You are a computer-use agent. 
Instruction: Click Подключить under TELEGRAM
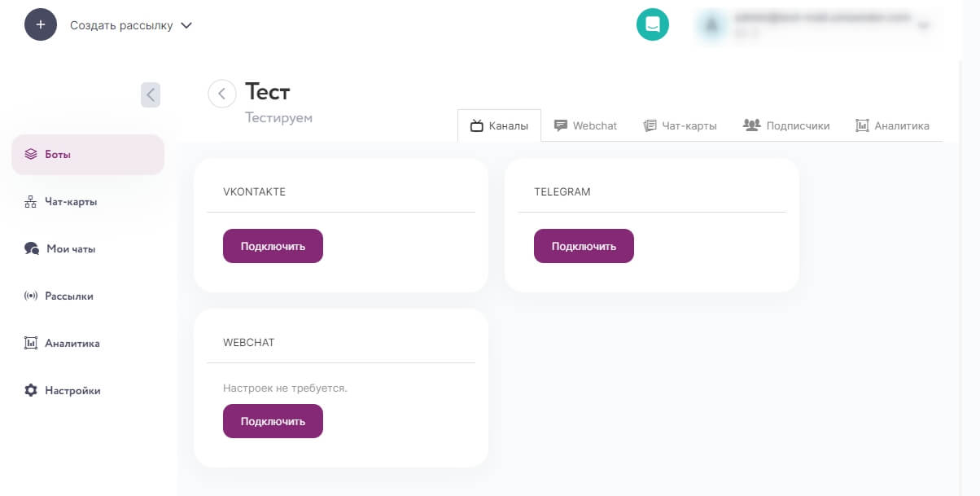[x=584, y=246]
